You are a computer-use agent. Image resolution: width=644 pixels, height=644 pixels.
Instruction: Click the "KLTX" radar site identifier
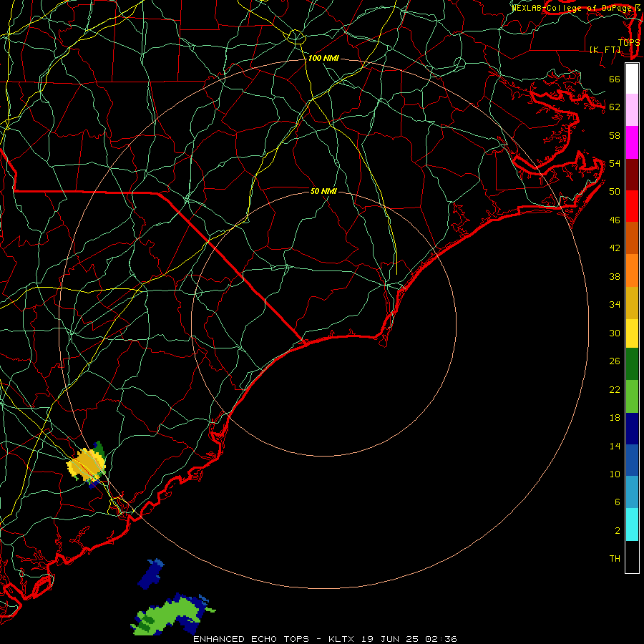coord(343,639)
